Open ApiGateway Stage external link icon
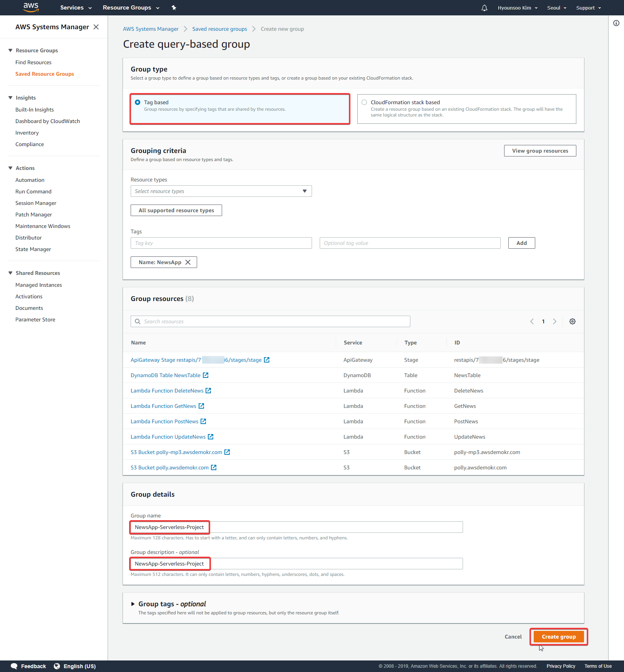The height and width of the screenshot is (672, 624). coord(267,360)
